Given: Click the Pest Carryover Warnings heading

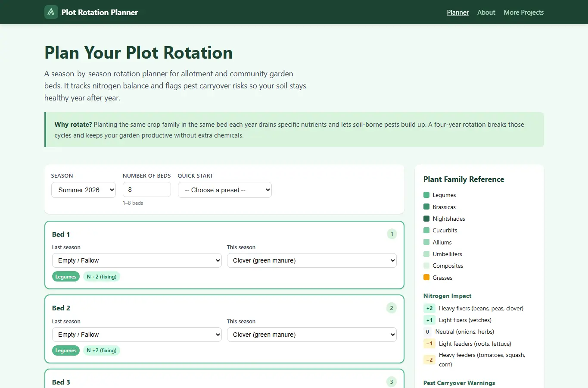Looking at the screenshot, I should [x=459, y=383].
